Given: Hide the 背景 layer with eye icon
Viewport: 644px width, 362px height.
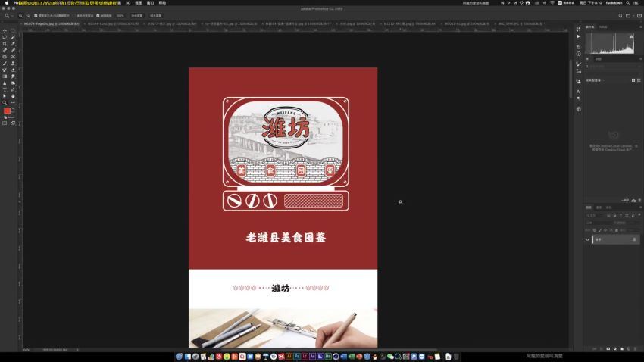Looking at the screenshot, I should (587, 239).
